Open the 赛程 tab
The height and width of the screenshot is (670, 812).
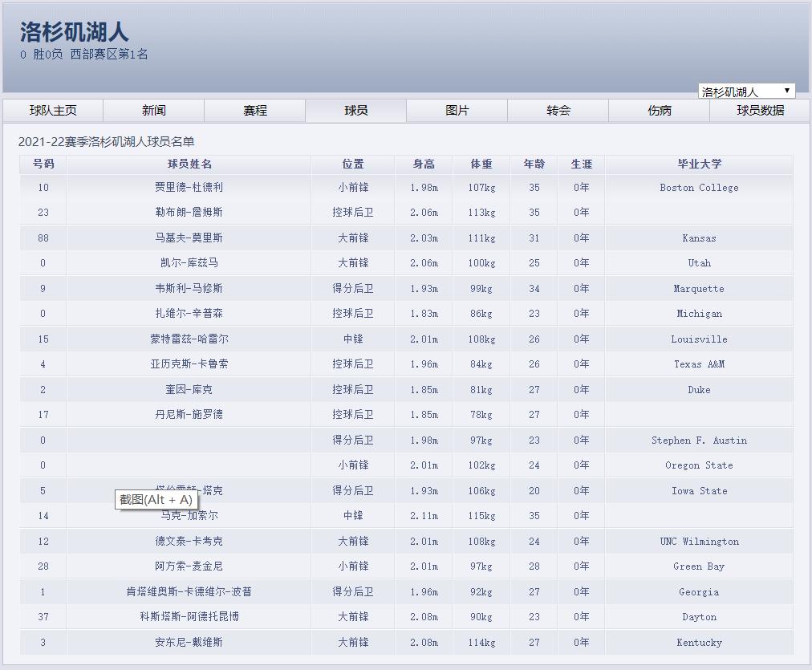coord(254,110)
